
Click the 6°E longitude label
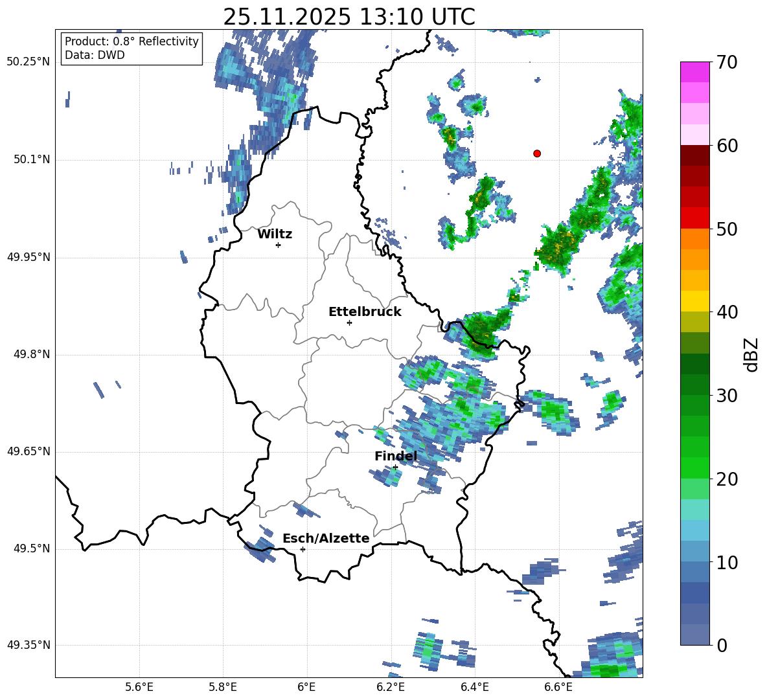point(306,687)
